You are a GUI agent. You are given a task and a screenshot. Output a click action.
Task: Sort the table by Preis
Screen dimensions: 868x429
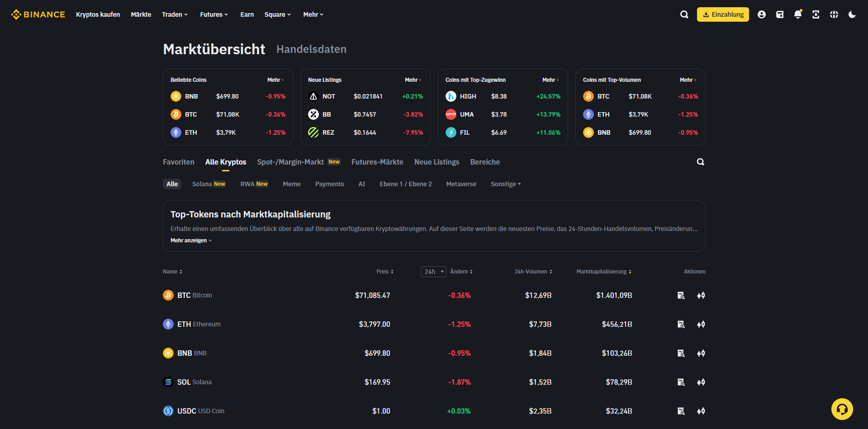point(385,272)
